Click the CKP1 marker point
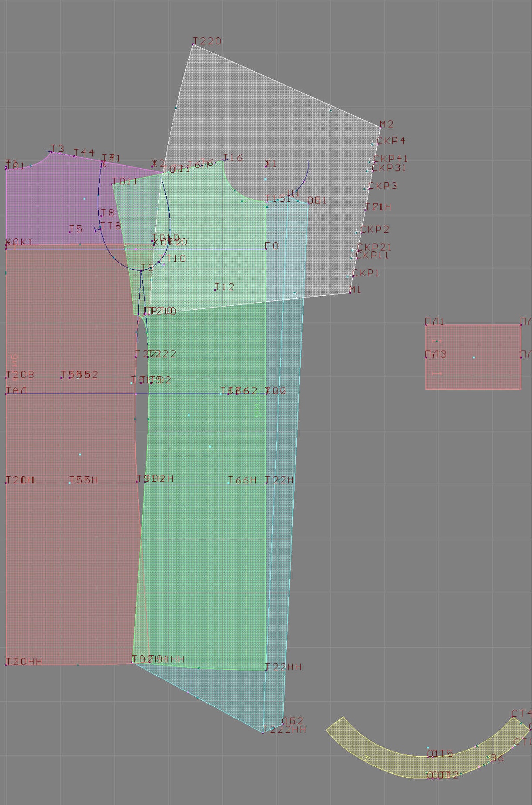 [x=348, y=276]
